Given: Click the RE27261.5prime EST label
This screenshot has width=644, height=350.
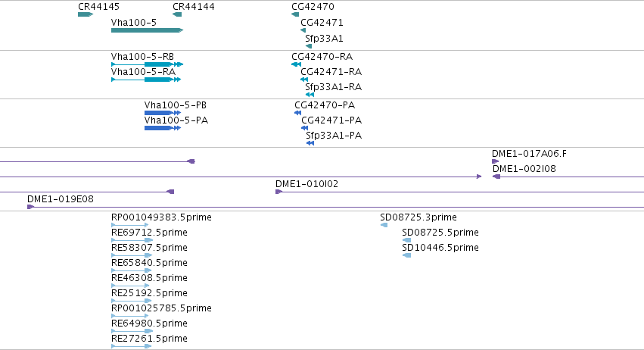Looking at the screenshot, I should pos(150,339).
